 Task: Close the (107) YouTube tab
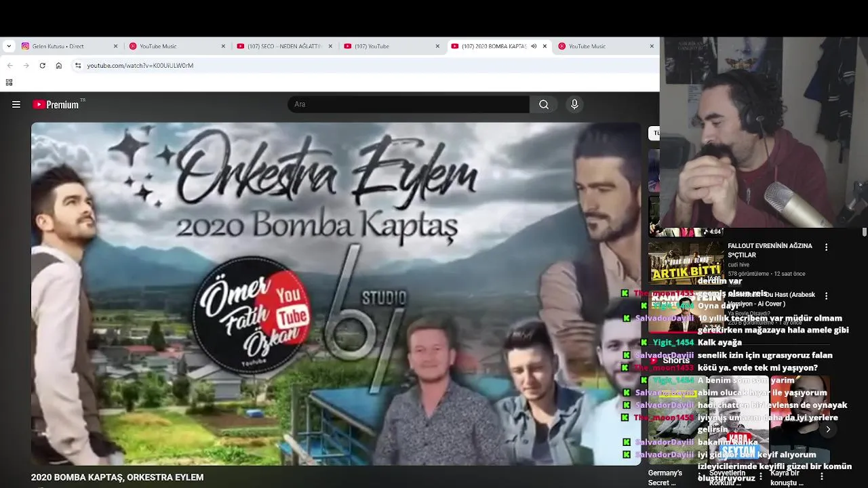(437, 46)
